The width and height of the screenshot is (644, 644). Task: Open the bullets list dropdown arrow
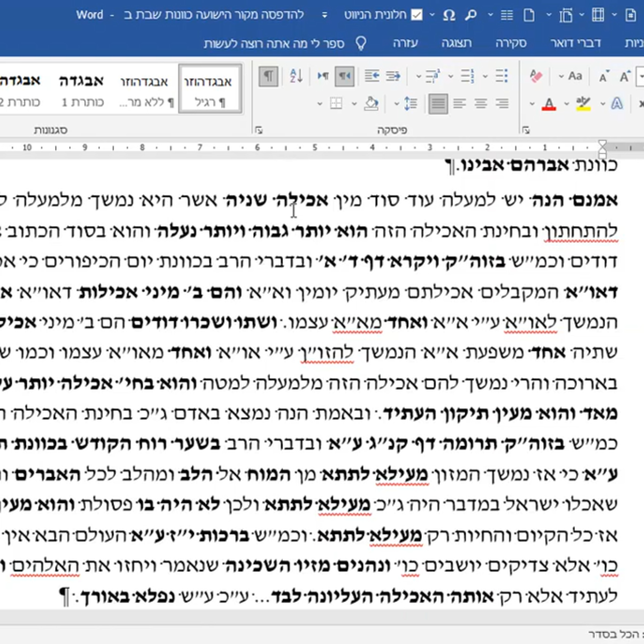coord(485,77)
